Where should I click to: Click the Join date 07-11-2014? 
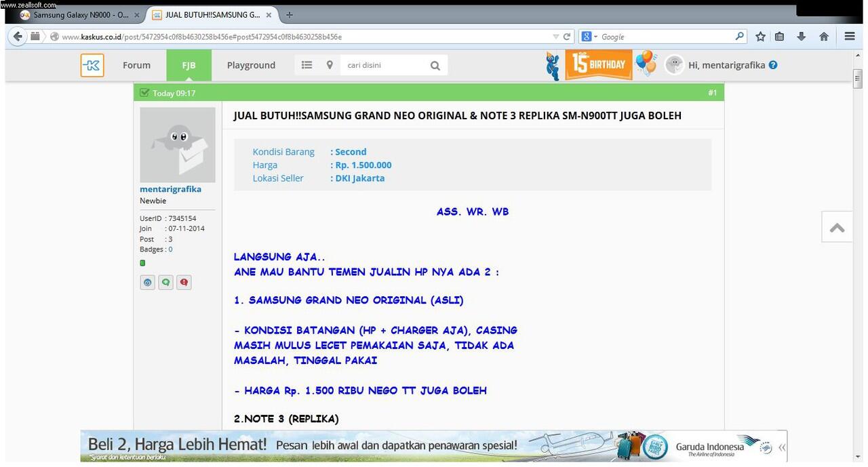(186, 228)
